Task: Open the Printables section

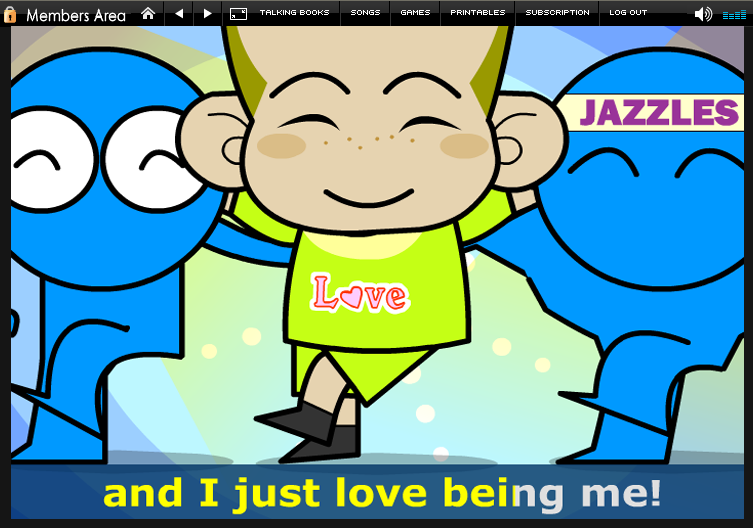Action: tap(478, 12)
